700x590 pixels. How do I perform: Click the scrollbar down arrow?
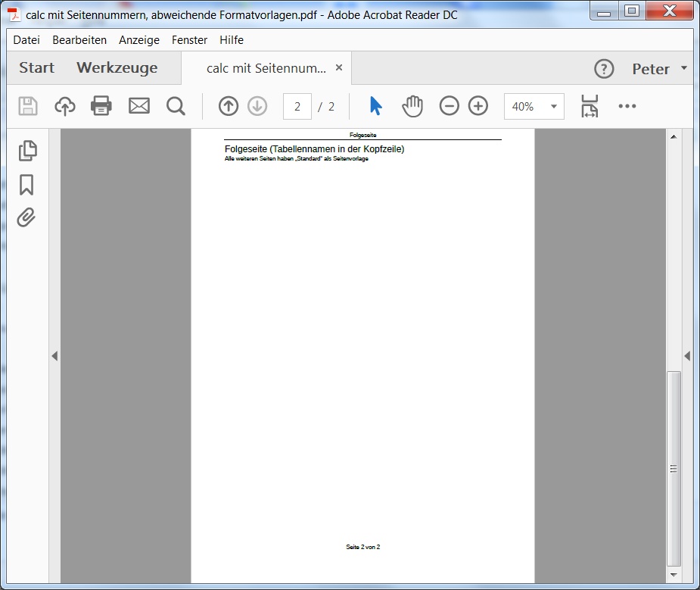coord(674,575)
